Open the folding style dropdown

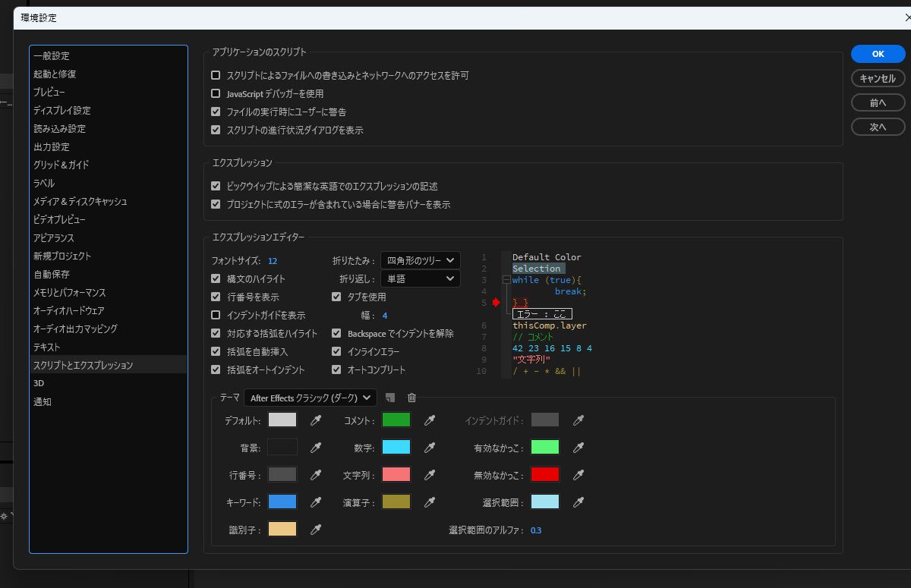pyautogui.click(x=420, y=259)
